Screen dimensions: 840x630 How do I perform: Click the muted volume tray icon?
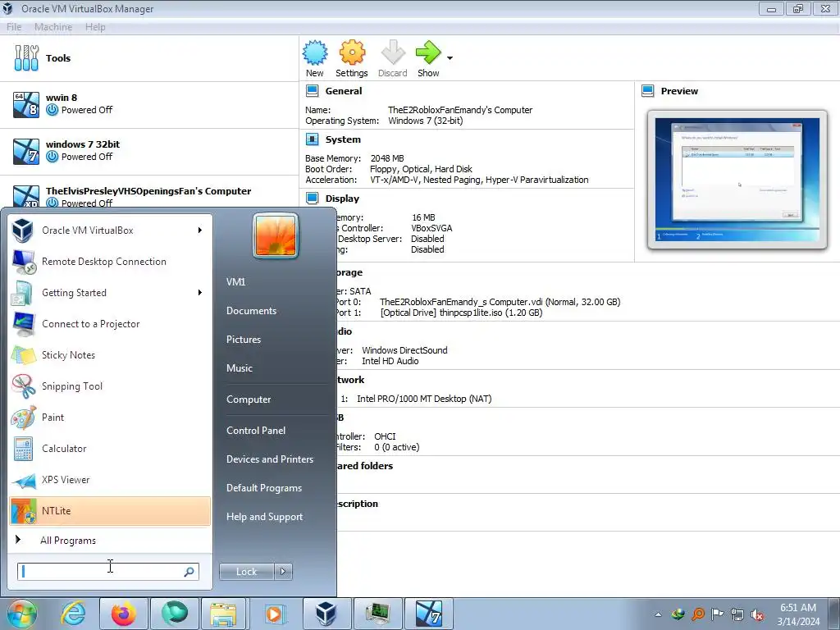[x=757, y=614]
